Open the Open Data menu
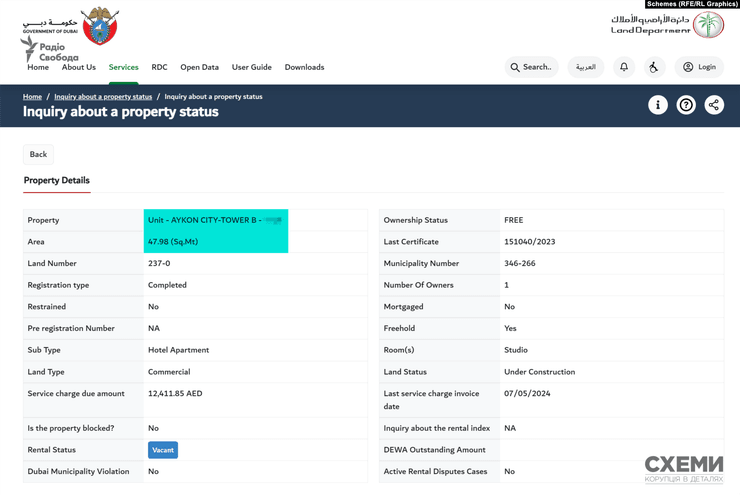Screen dimensions: 740x495 (x=199, y=67)
